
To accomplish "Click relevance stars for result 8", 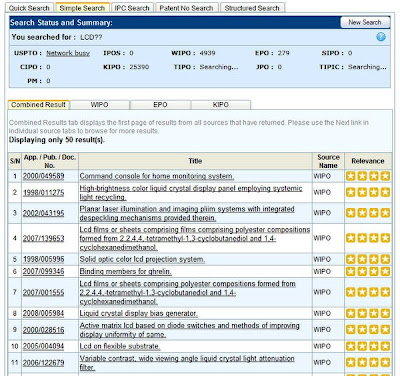I will click(368, 313).
